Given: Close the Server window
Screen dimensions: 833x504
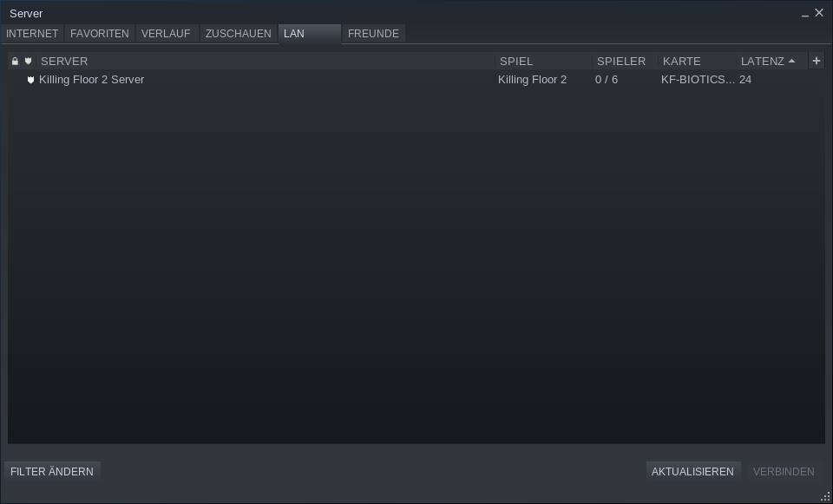Looking at the screenshot, I should [819, 13].
